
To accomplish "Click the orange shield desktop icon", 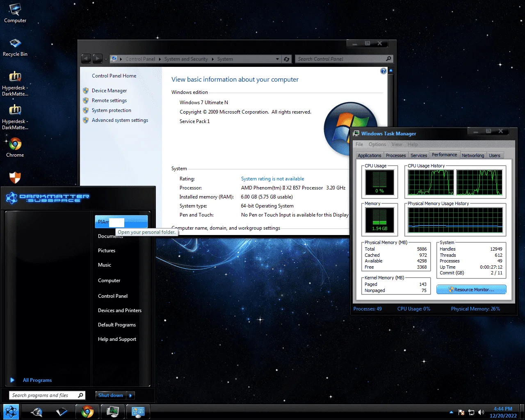I will point(15,178).
